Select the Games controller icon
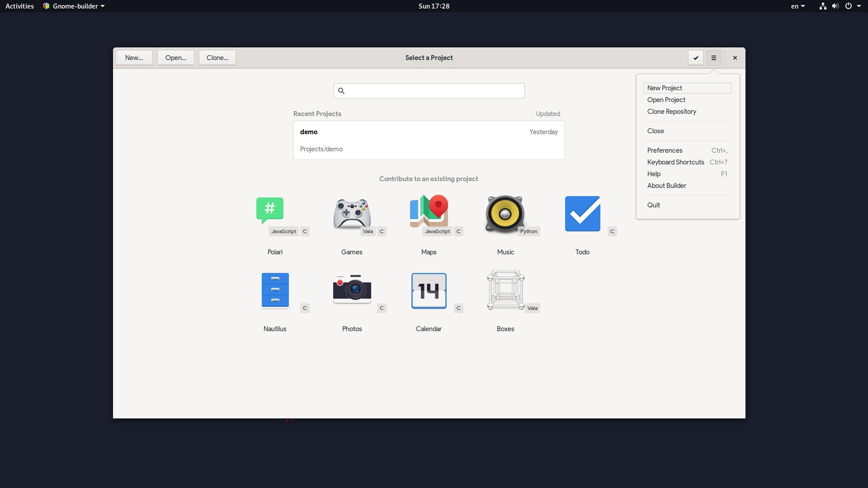868x488 pixels. 352,213
